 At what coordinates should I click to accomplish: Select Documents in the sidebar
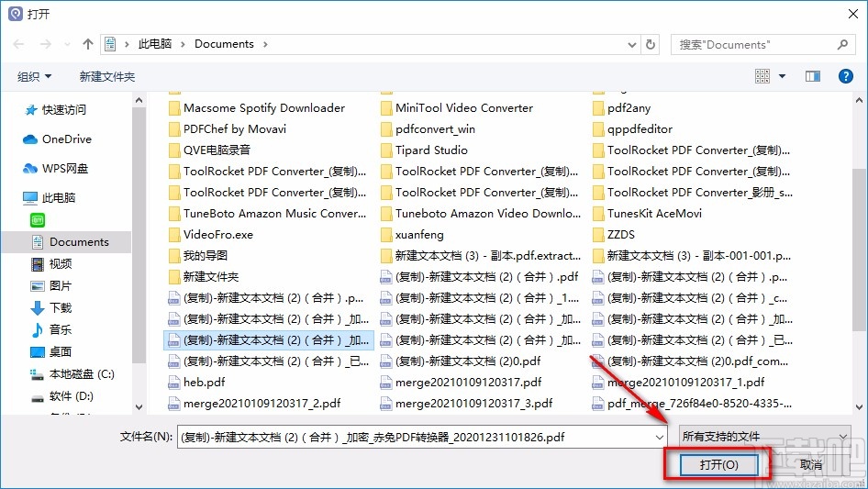click(x=70, y=242)
